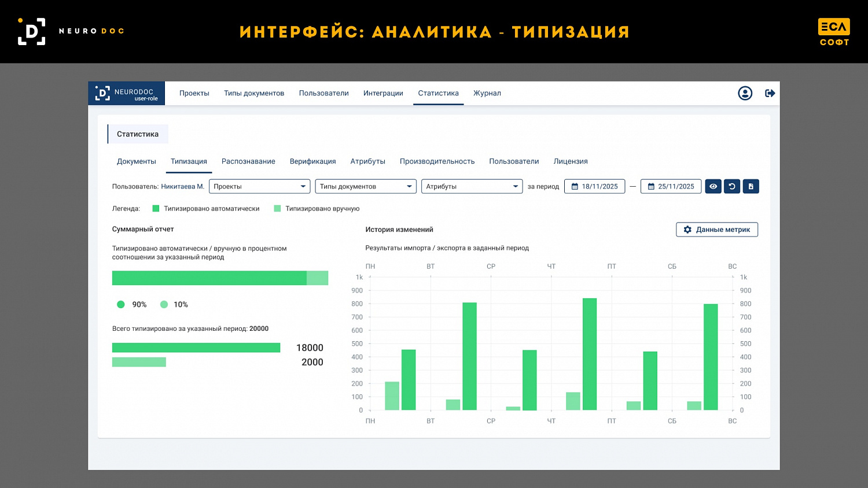
Task: Click the История изменений heading
Action: click(x=399, y=230)
